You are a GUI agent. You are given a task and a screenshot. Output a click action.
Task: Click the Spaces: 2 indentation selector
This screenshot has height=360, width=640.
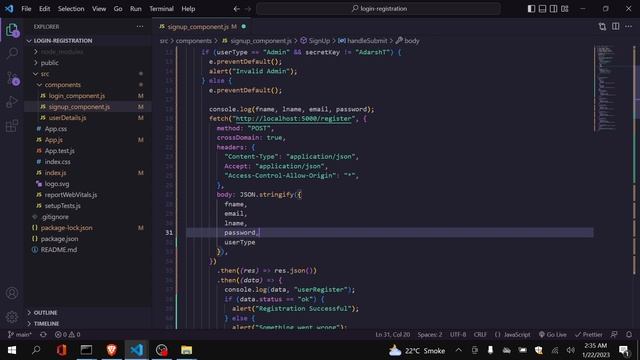[x=430, y=335]
